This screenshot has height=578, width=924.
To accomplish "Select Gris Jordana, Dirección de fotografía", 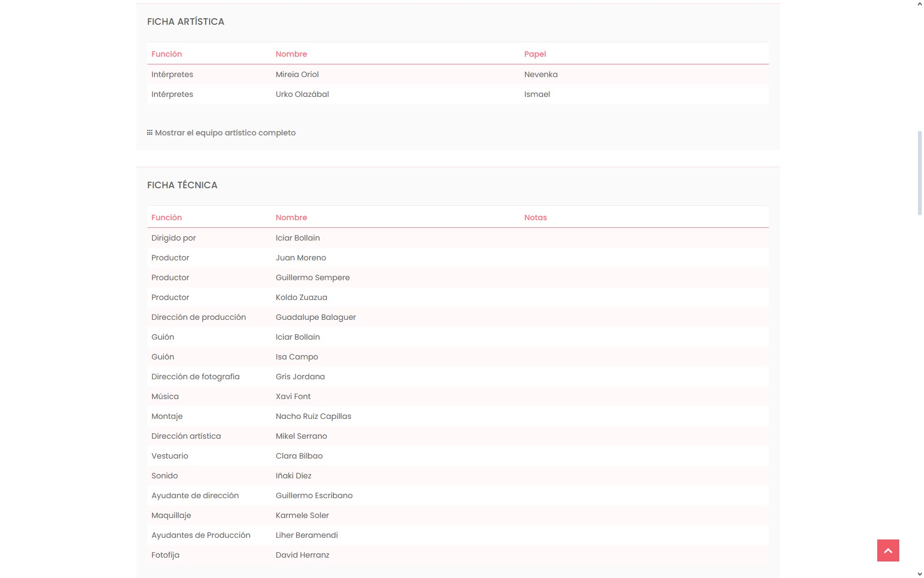I will point(300,377).
